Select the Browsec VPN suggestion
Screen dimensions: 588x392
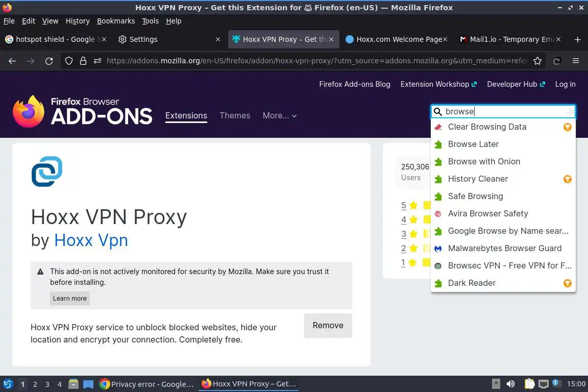point(503,265)
